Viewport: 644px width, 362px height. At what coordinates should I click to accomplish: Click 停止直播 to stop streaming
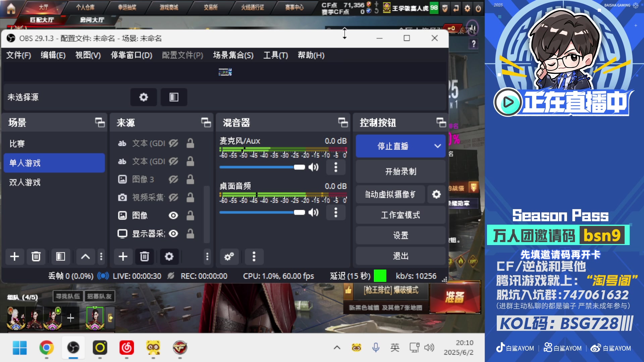(x=393, y=146)
